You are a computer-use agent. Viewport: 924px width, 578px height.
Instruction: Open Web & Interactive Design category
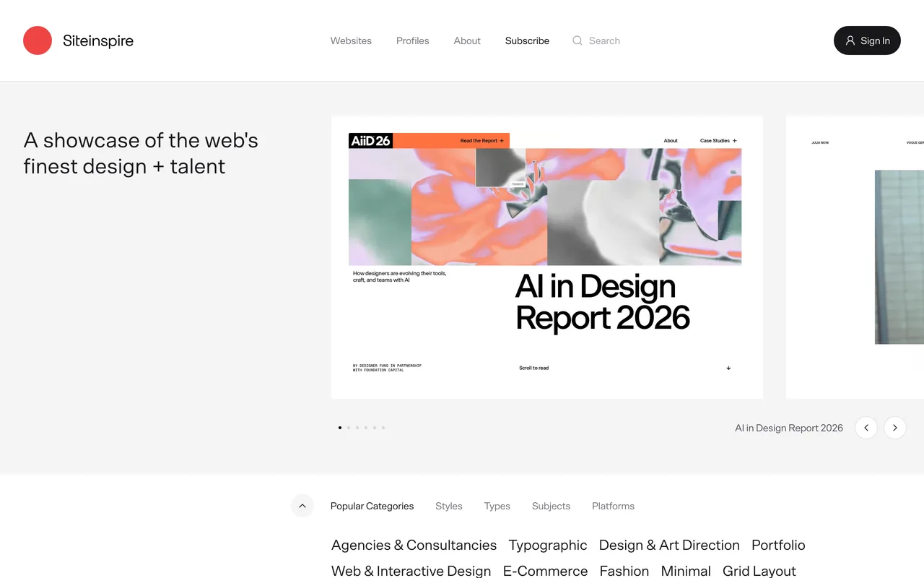click(411, 571)
